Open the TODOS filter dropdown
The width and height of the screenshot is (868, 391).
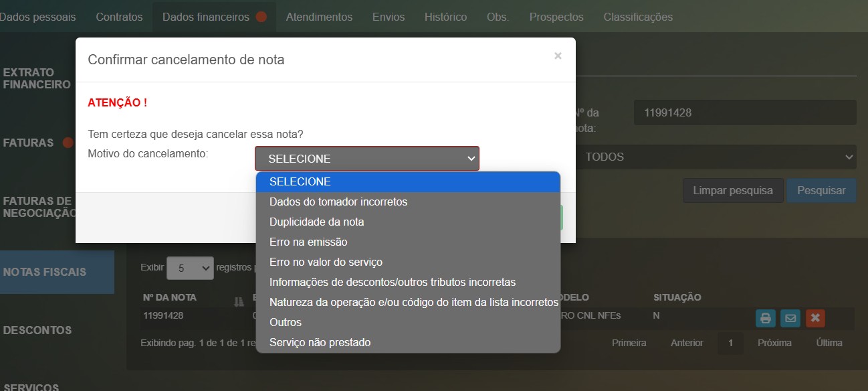pyautogui.click(x=716, y=157)
